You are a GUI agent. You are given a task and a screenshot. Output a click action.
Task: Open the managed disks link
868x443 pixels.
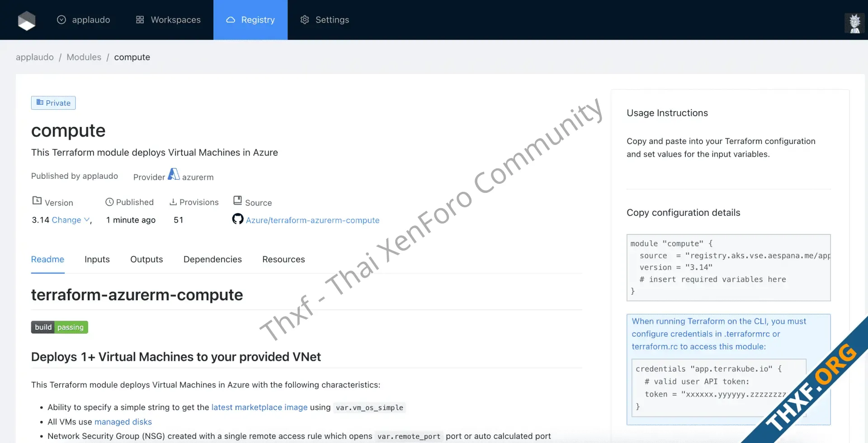(123, 422)
